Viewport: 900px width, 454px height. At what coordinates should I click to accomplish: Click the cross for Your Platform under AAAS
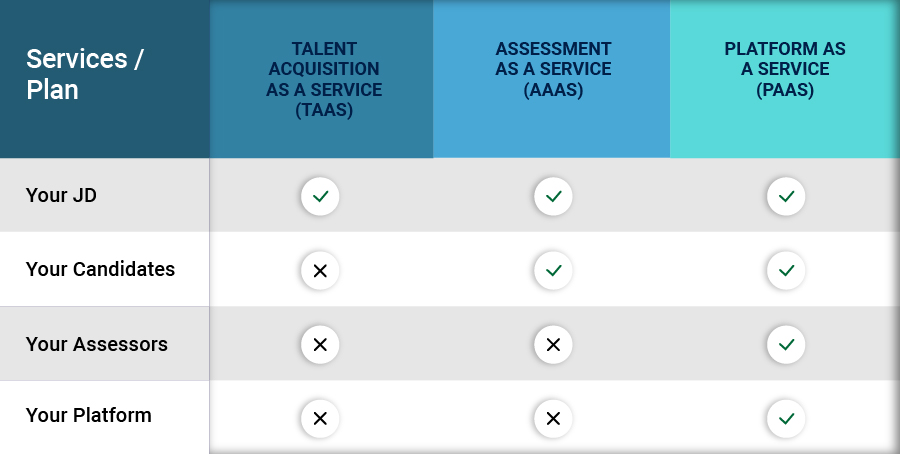(553, 418)
